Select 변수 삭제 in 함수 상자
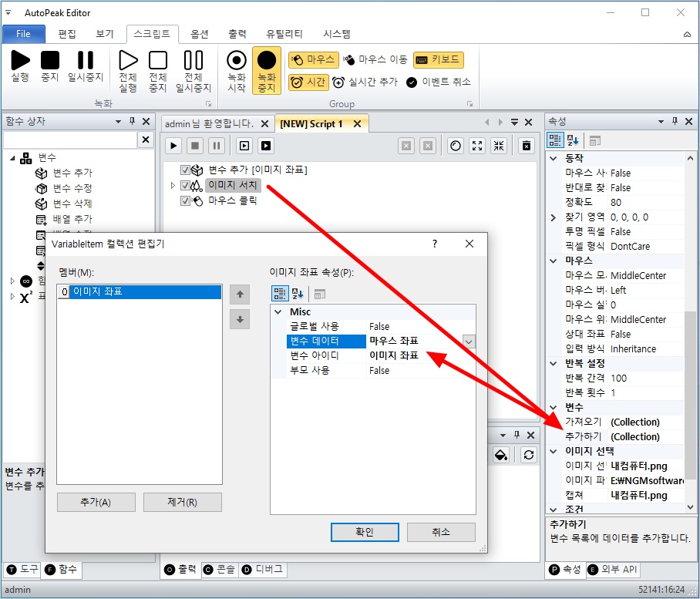Screen dimensions: 700x599 [x=72, y=204]
